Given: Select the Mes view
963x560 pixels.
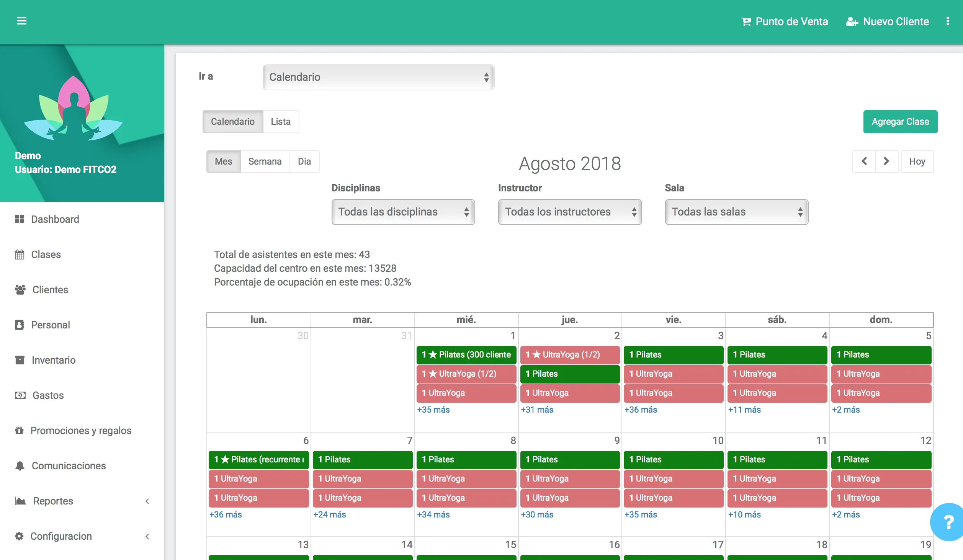Looking at the screenshot, I should (224, 162).
